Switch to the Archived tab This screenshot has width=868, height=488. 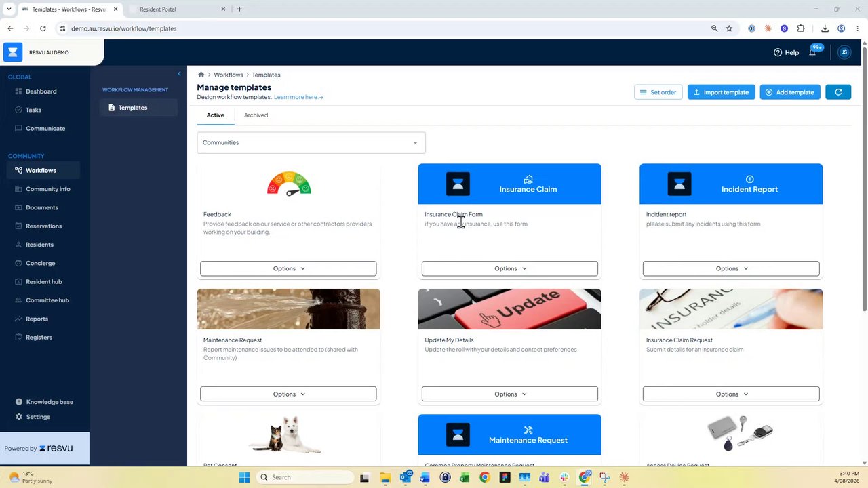(256, 115)
